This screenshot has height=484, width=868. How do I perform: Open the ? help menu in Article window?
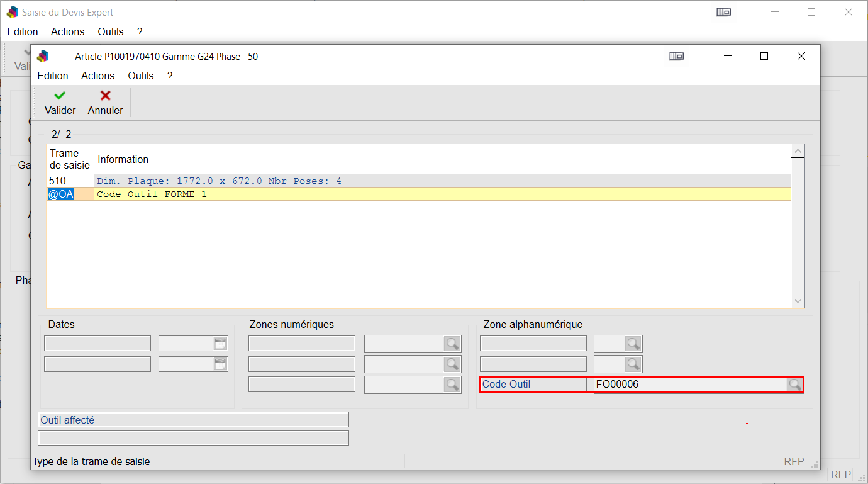pyautogui.click(x=170, y=76)
